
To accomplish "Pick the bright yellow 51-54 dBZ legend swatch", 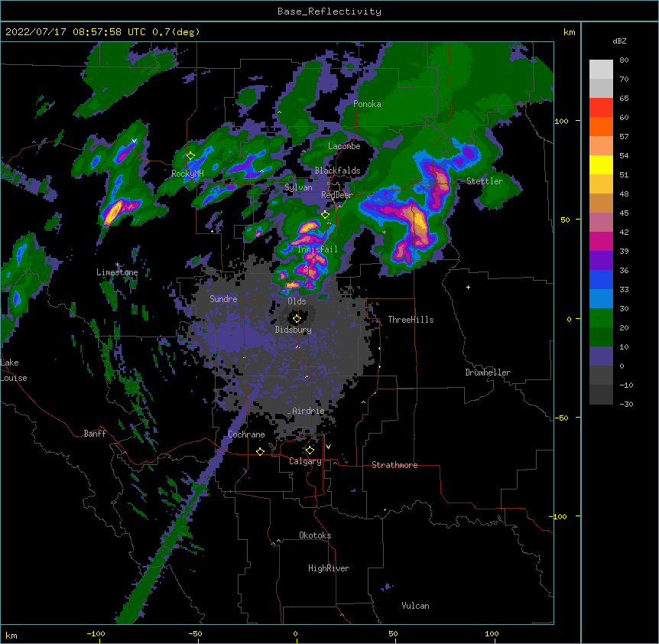I will 601,164.
